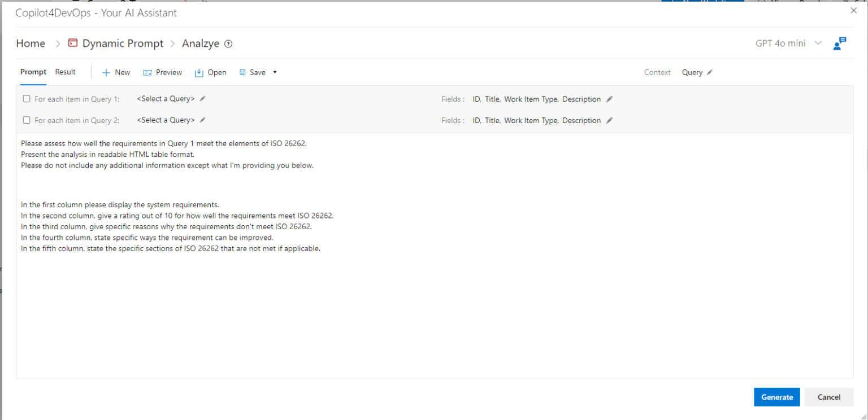Click pencil icon beside Query 2 selector
Screen dimensions: 868x420
[203, 120]
